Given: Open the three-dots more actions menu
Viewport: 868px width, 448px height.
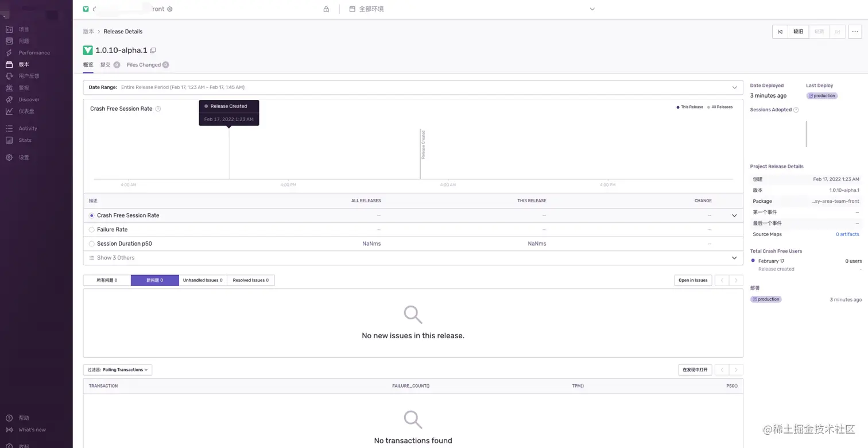Looking at the screenshot, I should click(x=855, y=32).
